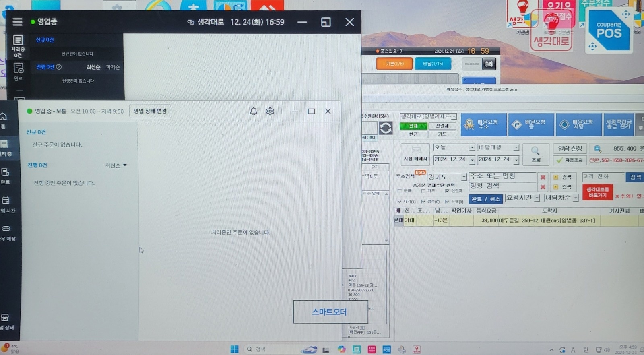Click the blue 검색 button beside 고객 전화

click(x=635, y=177)
